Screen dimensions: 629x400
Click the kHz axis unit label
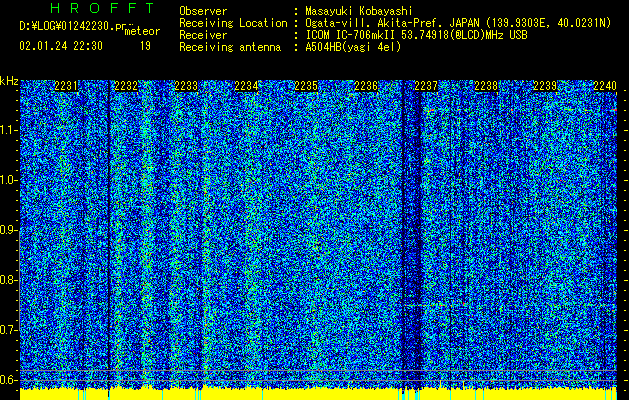(x=9, y=81)
